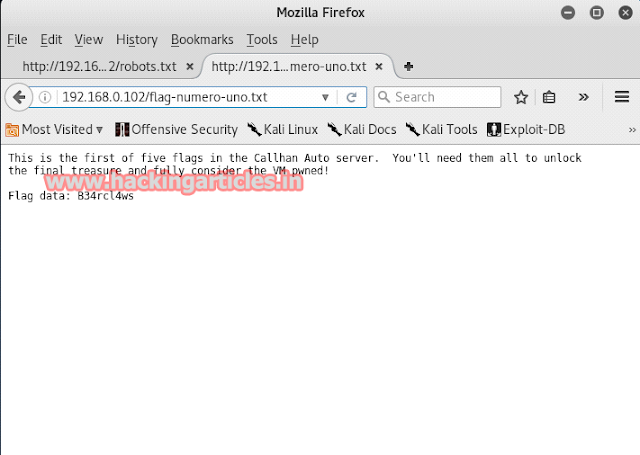The image size is (640, 455).
Task: Open site information icon in address bar
Action: point(45,97)
